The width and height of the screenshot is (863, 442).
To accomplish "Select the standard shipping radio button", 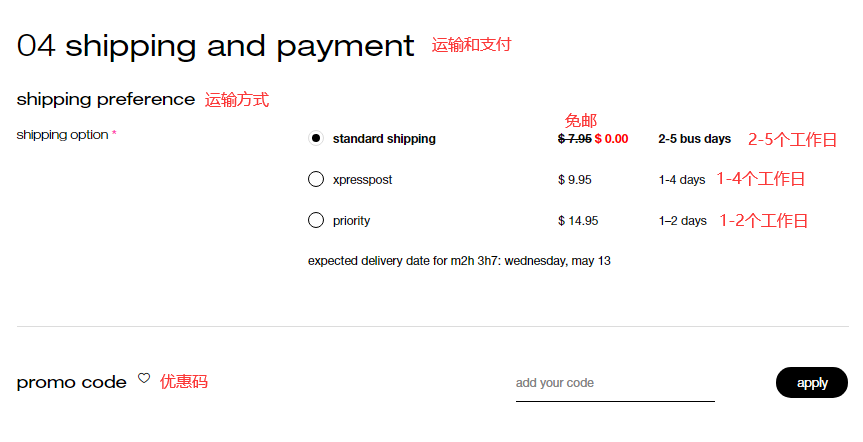I will [316, 139].
